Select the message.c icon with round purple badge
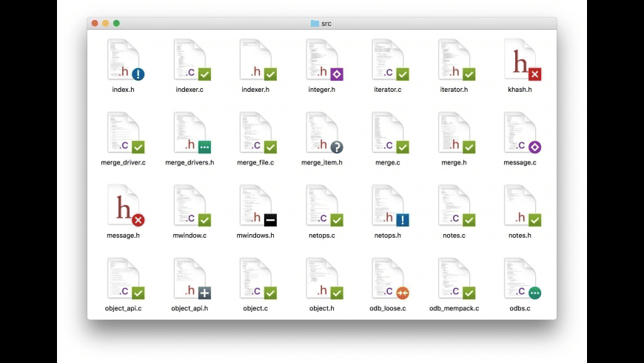 (x=522, y=133)
